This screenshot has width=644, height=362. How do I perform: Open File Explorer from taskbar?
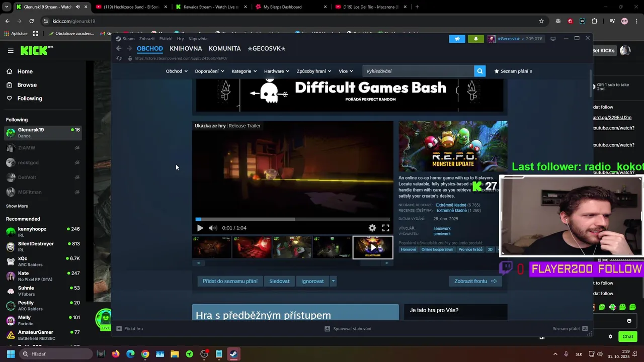tap(175, 354)
